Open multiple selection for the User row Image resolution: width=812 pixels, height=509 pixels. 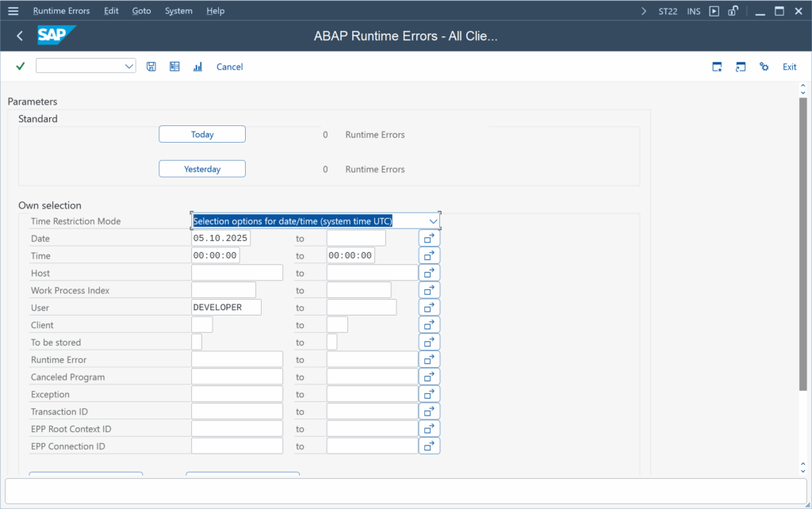click(429, 308)
